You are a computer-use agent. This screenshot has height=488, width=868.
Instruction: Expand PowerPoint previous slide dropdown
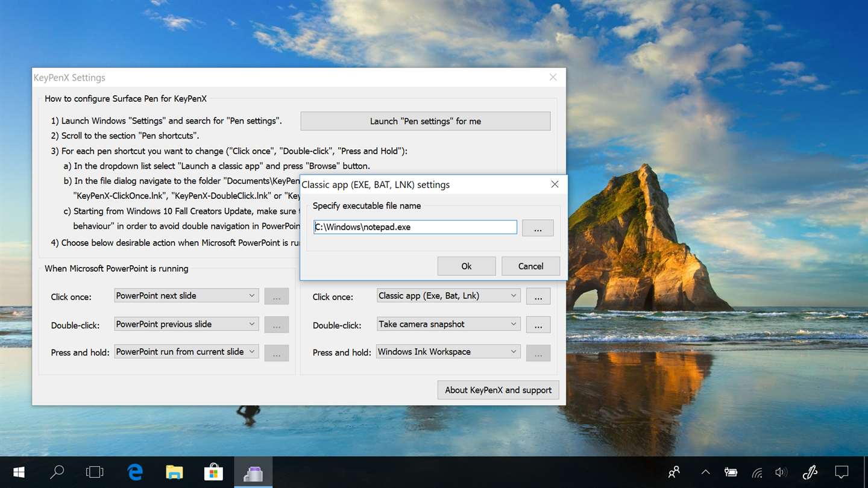186,324
